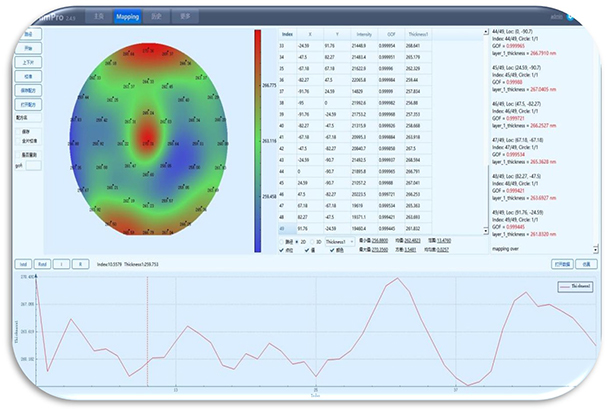Switch to the Mapping tab
Viewport: 608px width, 412px height.
pyautogui.click(x=127, y=17)
